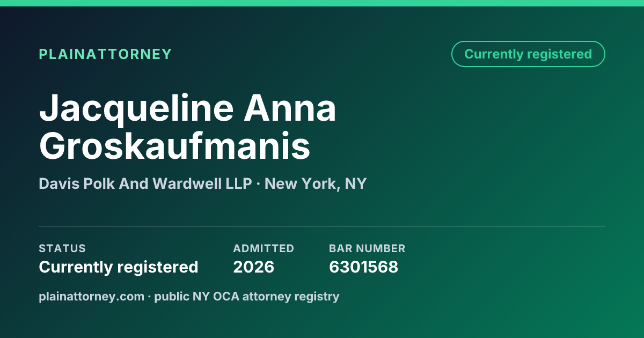Select the 2026 admitted year value
Screen dimensions: 644x338
(254, 267)
